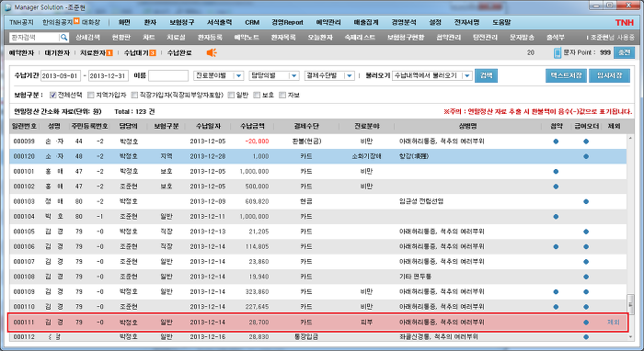The image size is (644, 351).
Task: Click the table scrollbar down arrow
Action: click(630, 336)
